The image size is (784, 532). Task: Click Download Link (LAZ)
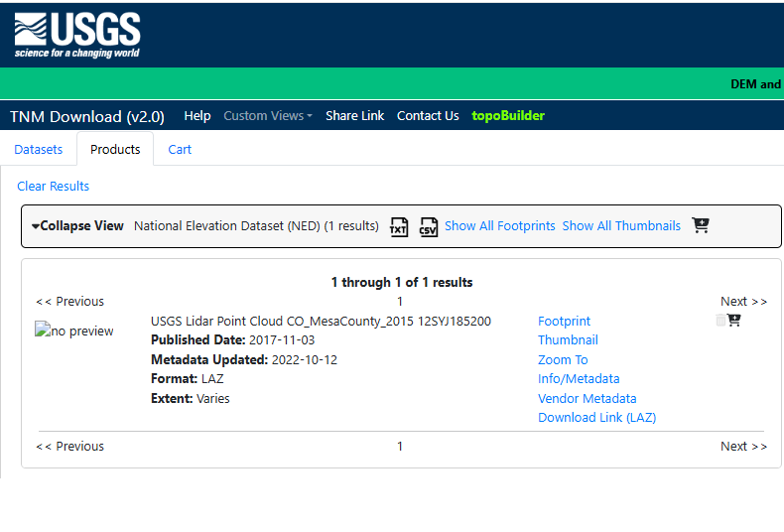tap(596, 417)
